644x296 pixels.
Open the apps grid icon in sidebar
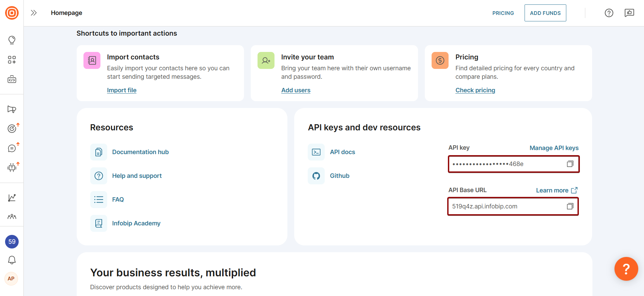point(12,60)
